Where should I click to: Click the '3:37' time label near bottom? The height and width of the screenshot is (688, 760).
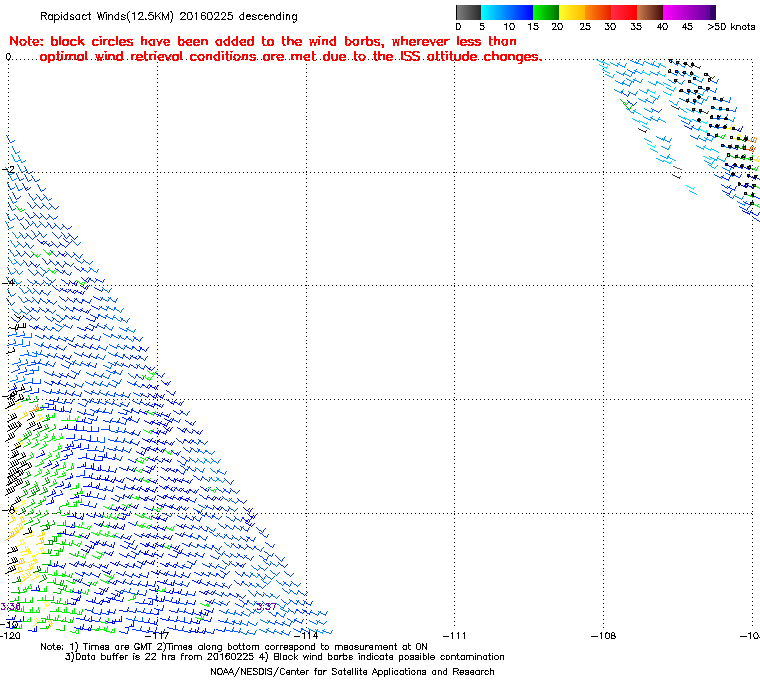[266, 607]
